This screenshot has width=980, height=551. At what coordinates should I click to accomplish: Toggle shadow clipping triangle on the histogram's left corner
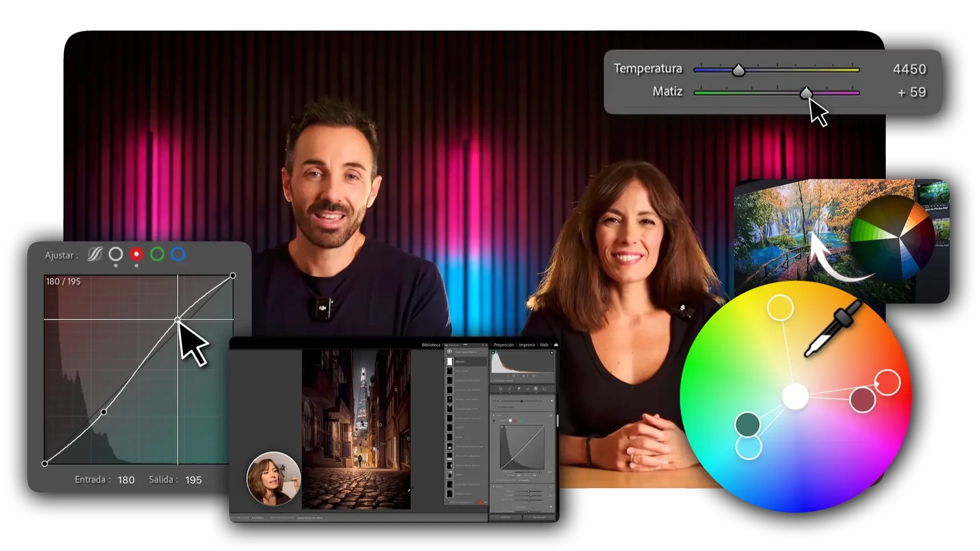pyautogui.click(x=493, y=352)
